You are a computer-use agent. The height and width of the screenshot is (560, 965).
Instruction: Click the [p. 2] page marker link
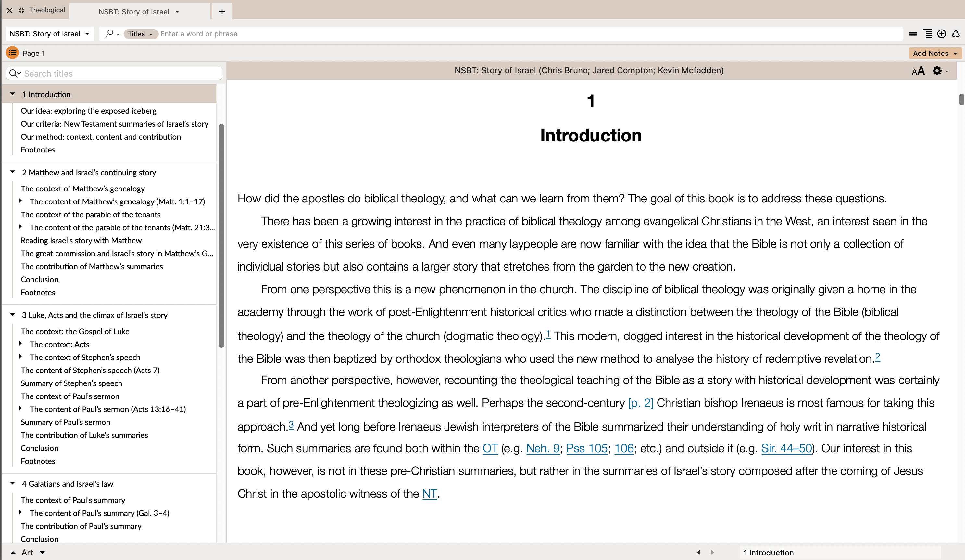[x=640, y=403]
